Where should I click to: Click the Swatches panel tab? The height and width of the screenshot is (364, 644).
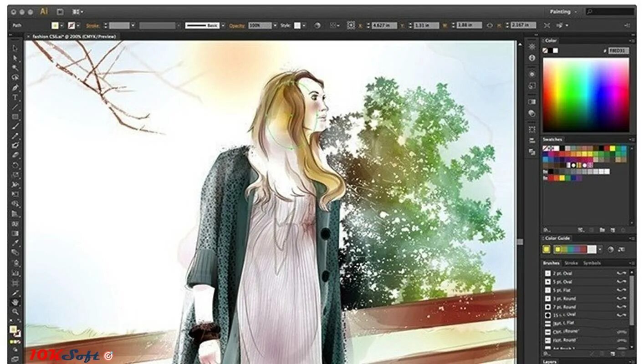point(552,139)
